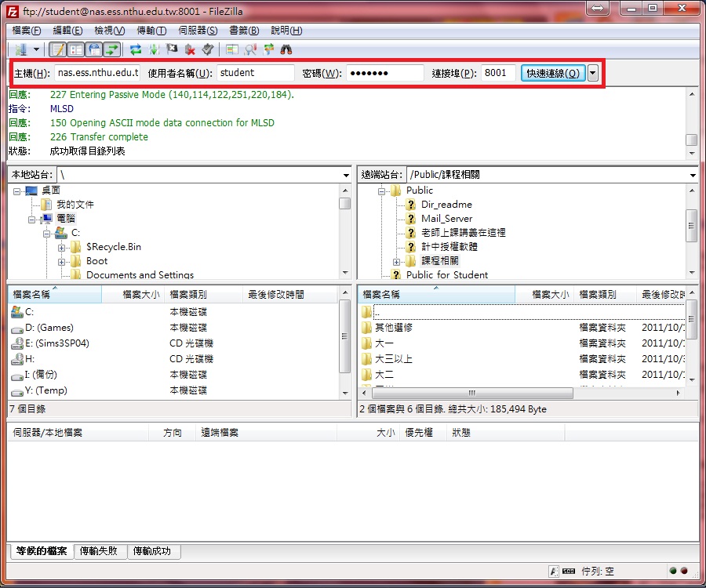The width and height of the screenshot is (706, 588).
Task: Click the reconnect to server icon
Action: point(208,49)
